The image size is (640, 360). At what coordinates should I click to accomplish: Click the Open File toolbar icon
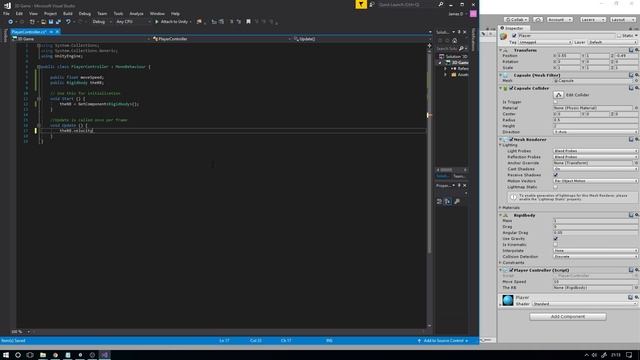pyautogui.click(x=43, y=22)
